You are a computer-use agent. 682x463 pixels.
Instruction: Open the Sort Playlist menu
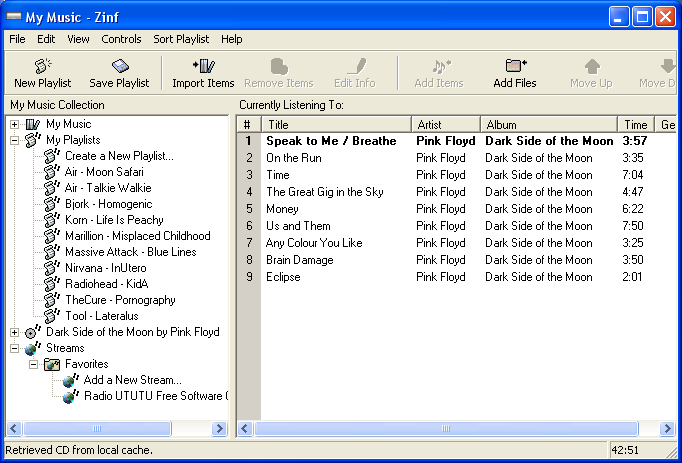point(181,39)
